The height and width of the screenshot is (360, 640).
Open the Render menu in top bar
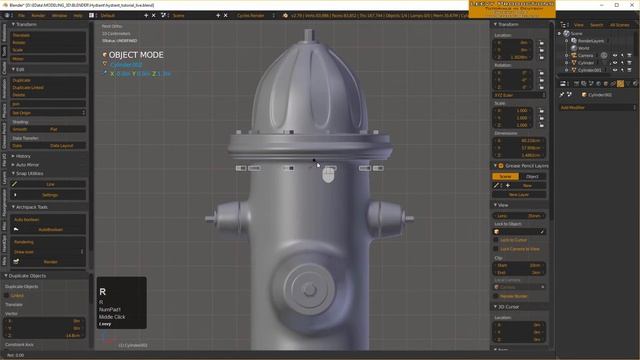38,16
